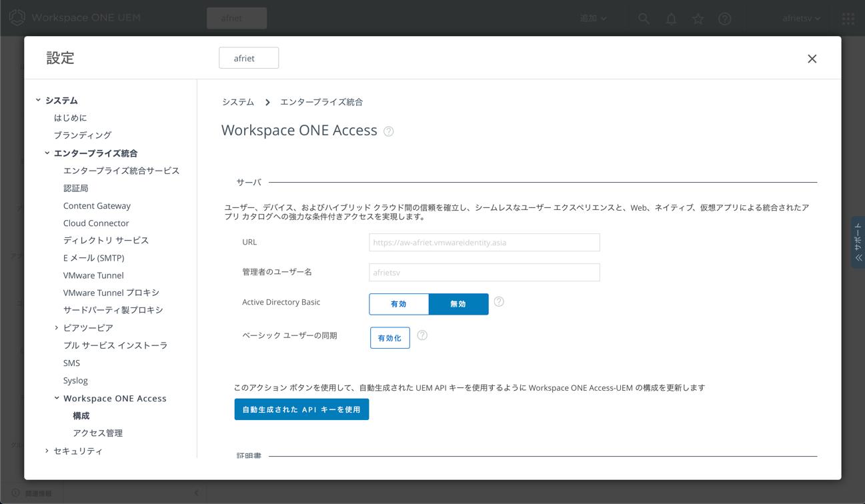Viewport: 865px width, 504px height.
Task: Open the apps grid icon
Action: (848, 19)
